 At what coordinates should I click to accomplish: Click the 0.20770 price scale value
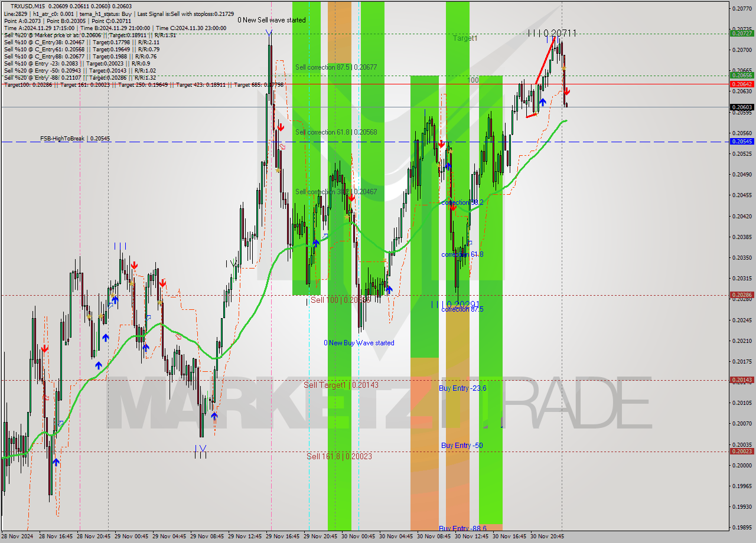[742, 8]
